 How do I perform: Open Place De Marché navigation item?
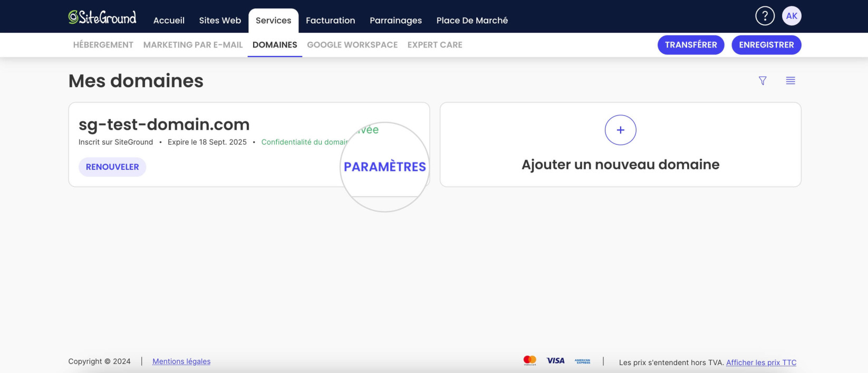coord(472,21)
